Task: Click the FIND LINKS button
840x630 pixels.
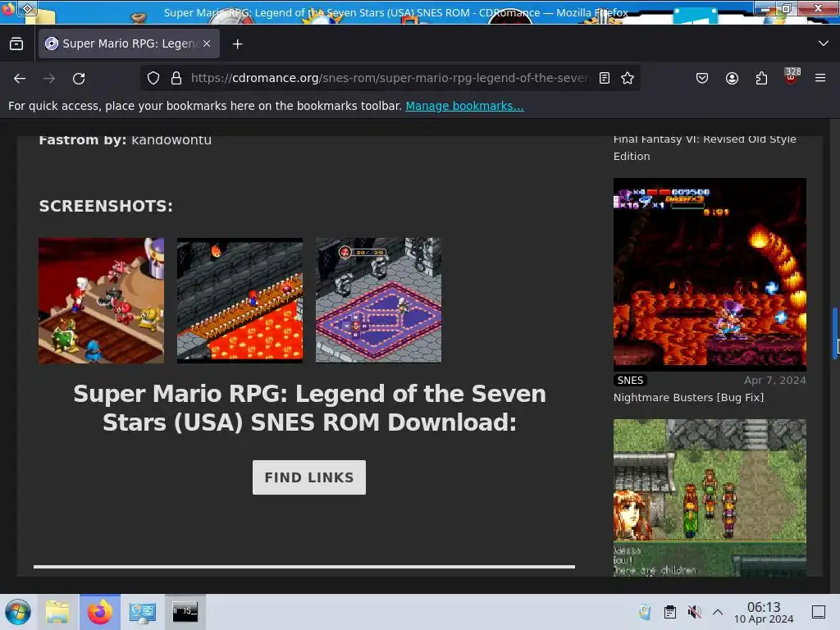Action: [309, 477]
